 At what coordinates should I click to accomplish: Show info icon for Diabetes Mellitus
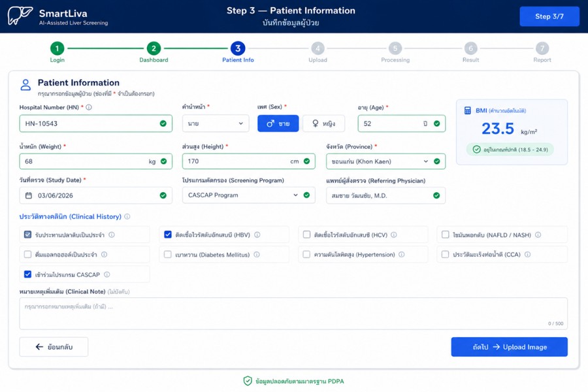pyautogui.click(x=257, y=254)
